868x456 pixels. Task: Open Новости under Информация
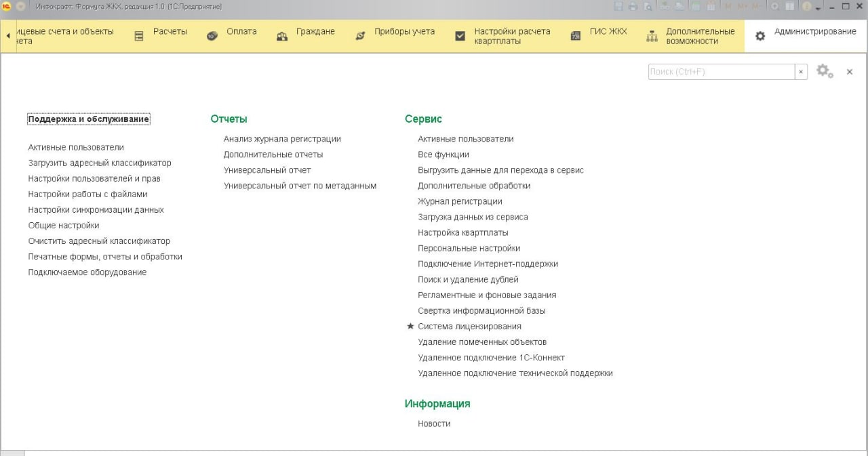(x=434, y=423)
